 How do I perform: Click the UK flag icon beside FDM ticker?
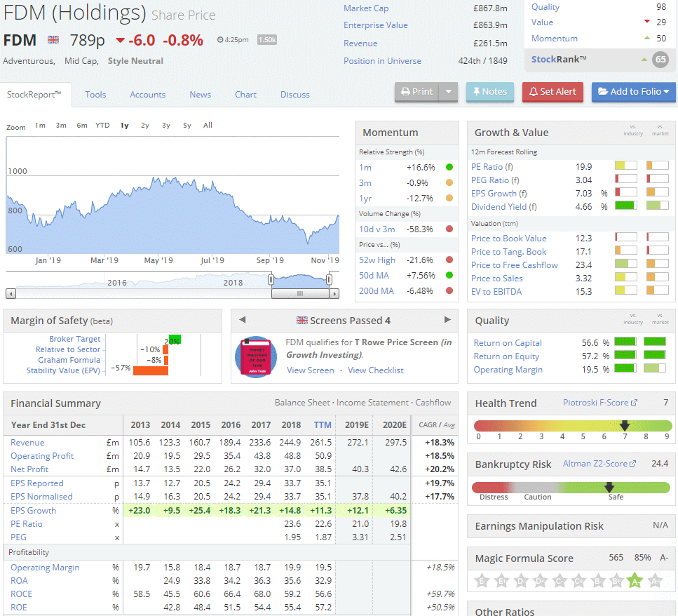(53, 40)
